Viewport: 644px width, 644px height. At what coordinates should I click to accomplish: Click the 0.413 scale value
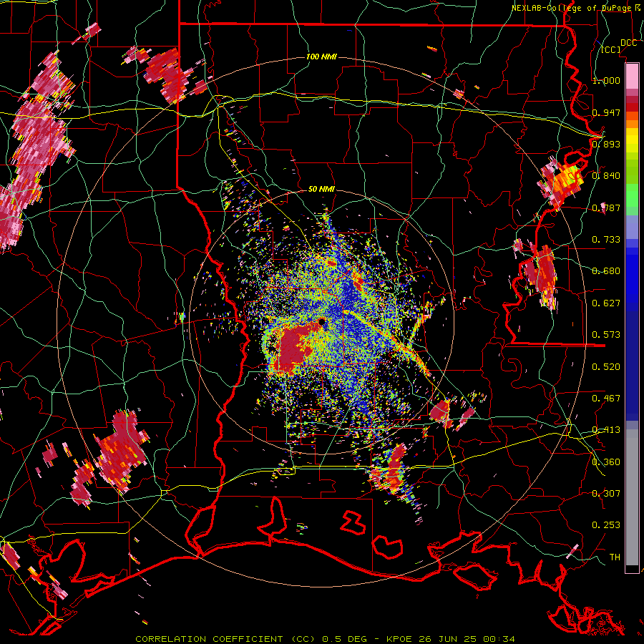606,430
